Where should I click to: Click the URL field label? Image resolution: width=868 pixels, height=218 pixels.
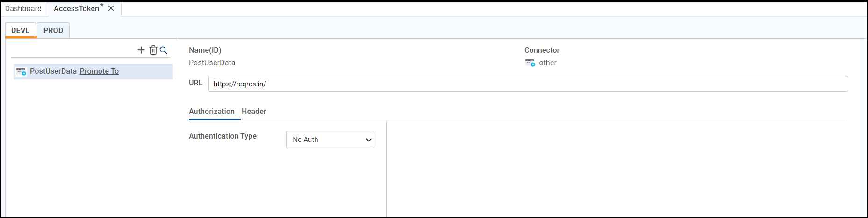tap(195, 83)
